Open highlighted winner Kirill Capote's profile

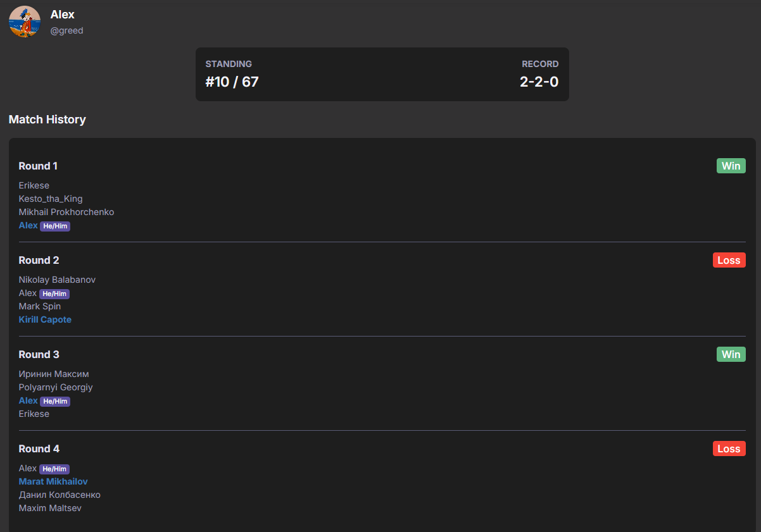45,319
